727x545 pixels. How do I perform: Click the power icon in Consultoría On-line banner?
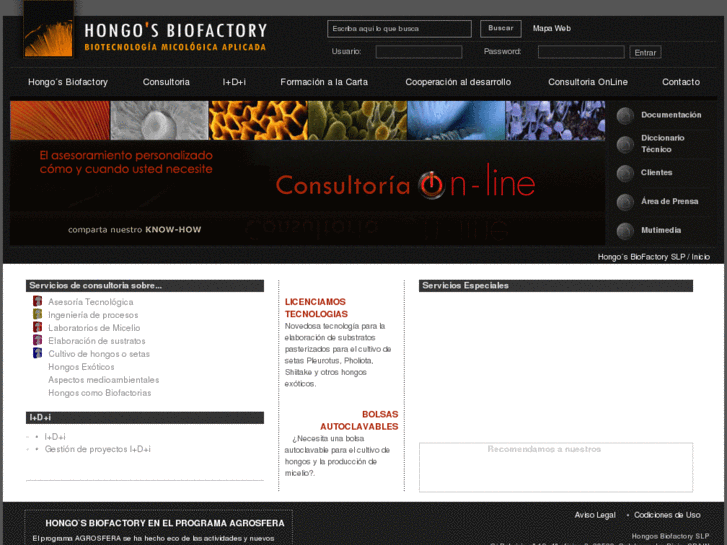click(432, 185)
